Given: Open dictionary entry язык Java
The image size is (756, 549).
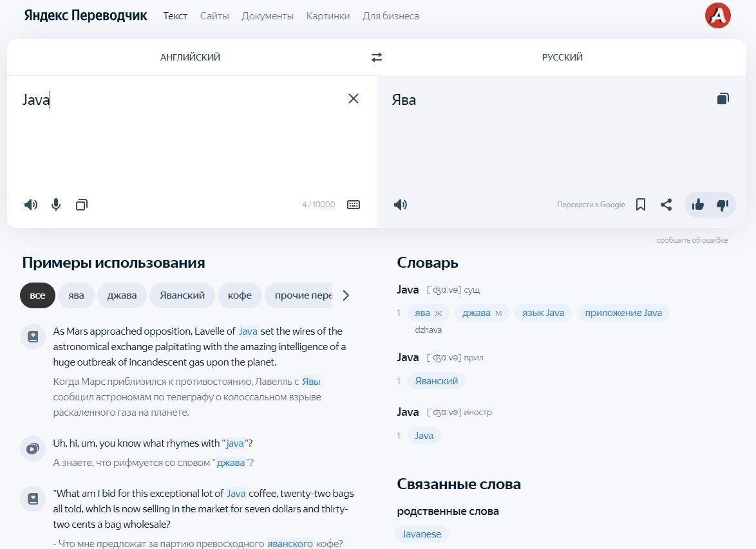Looking at the screenshot, I should pos(543,313).
